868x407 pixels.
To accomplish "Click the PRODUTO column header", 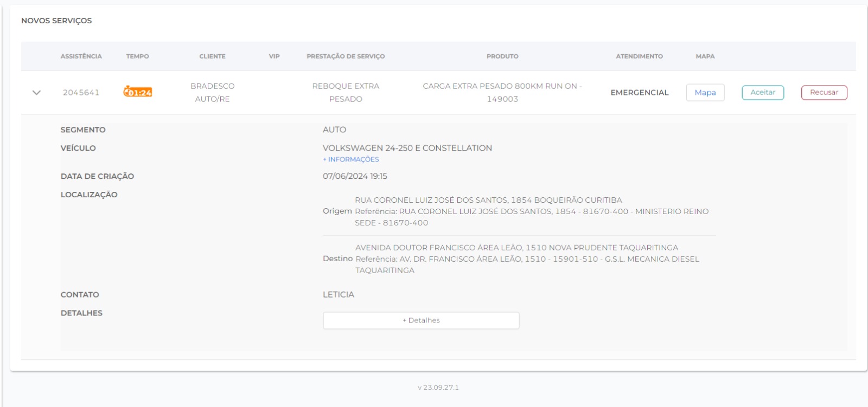I will click(x=502, y=56).
